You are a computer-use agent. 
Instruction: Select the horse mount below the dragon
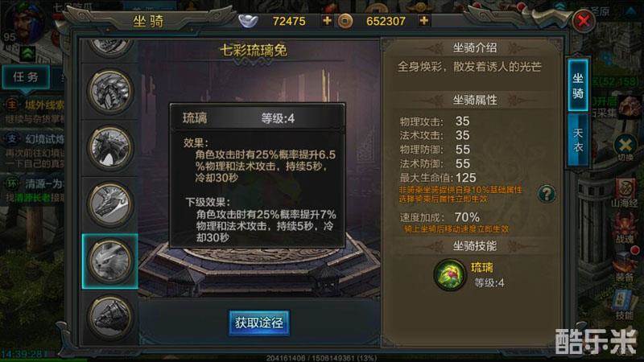click(x=110, y=148)
